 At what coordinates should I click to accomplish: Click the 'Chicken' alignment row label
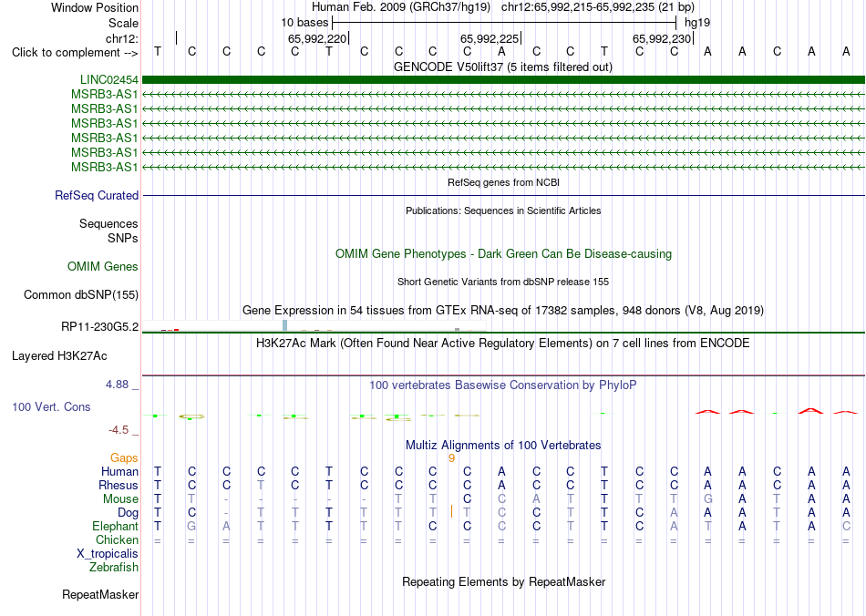[x=117, y=539]
